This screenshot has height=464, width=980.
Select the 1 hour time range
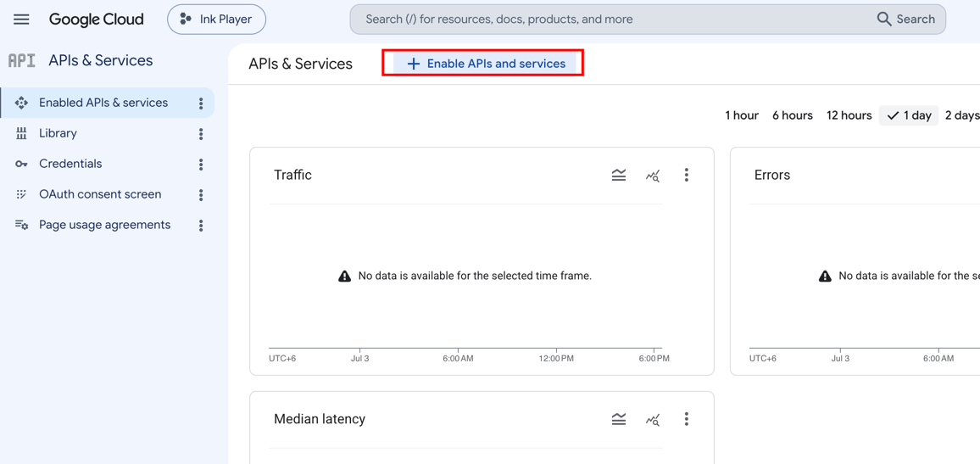(742, 115)
